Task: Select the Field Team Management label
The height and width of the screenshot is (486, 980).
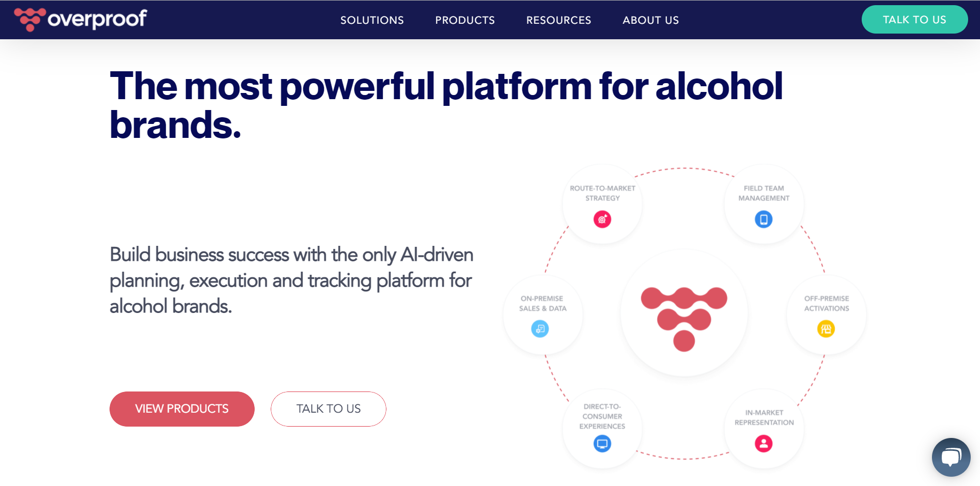Action: point(764,193)
